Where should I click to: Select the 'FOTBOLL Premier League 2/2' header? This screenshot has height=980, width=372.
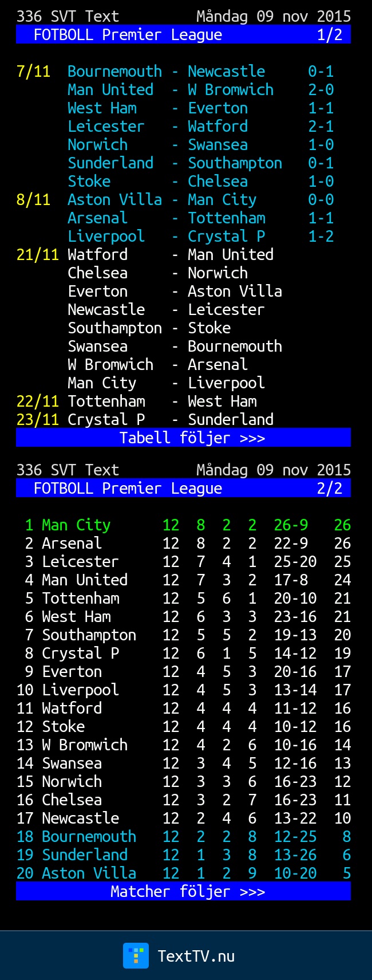pos(183,488)
